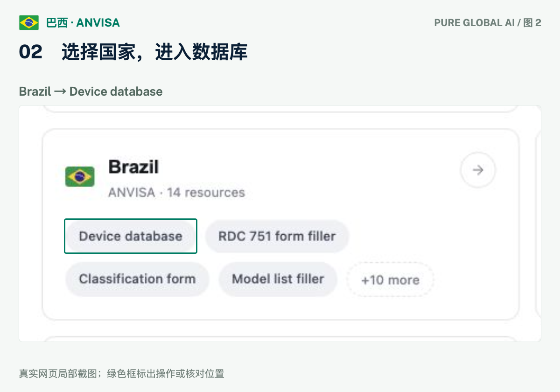Click the ANVISA · 14 resources subtitle
This screenshot has width=560, height=392.
click(176, 192)
